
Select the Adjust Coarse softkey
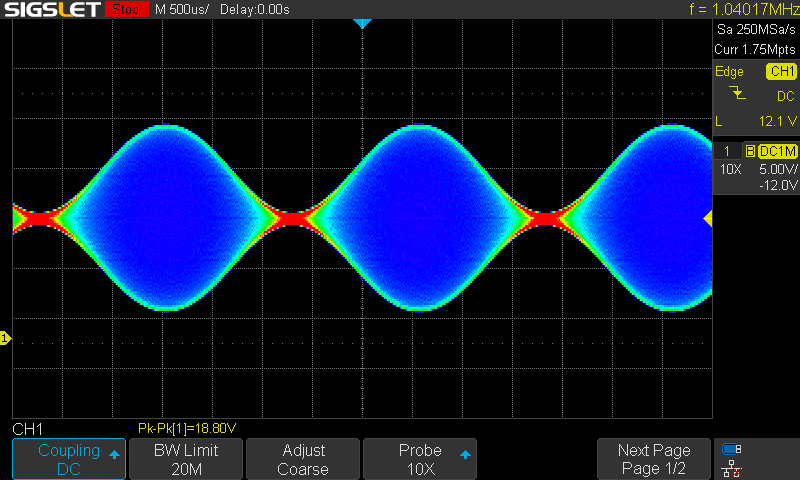tap(303, 459)
